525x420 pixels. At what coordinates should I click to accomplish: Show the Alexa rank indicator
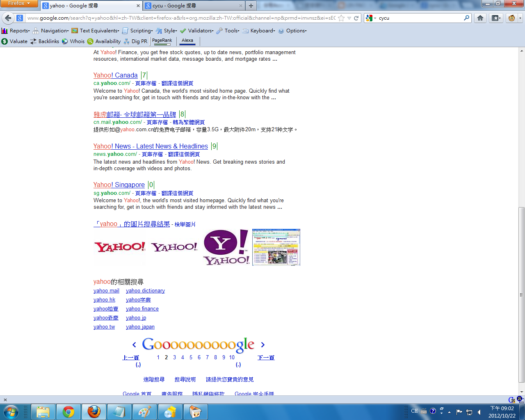point(187,41)
